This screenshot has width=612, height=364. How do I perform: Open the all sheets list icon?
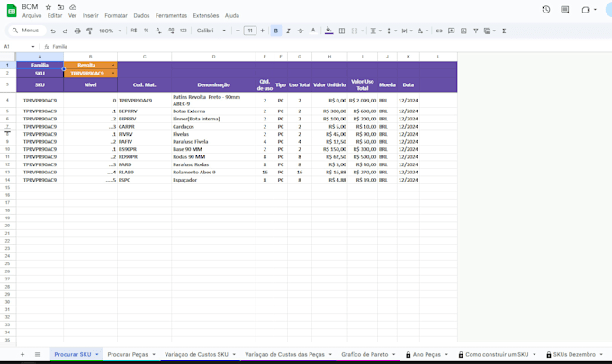click(x=38, y=354)
